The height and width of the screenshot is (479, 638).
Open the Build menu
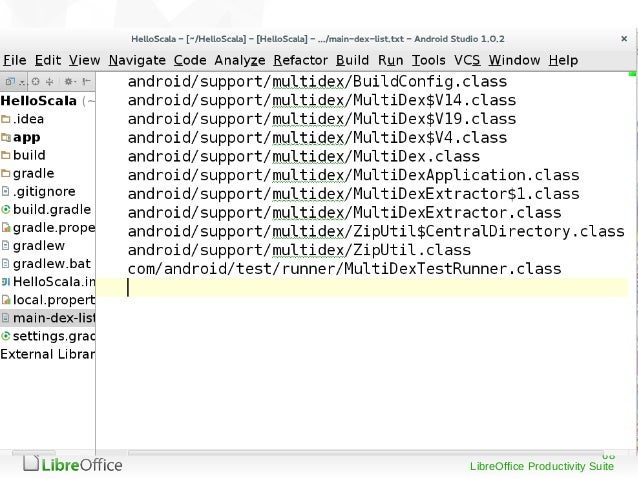pyautogui.click(x=352, y=60)
